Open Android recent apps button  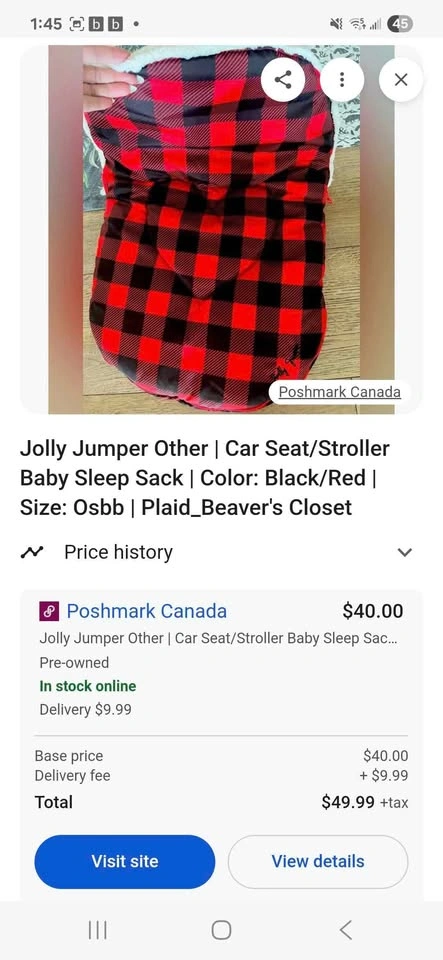tap(97, 930)
